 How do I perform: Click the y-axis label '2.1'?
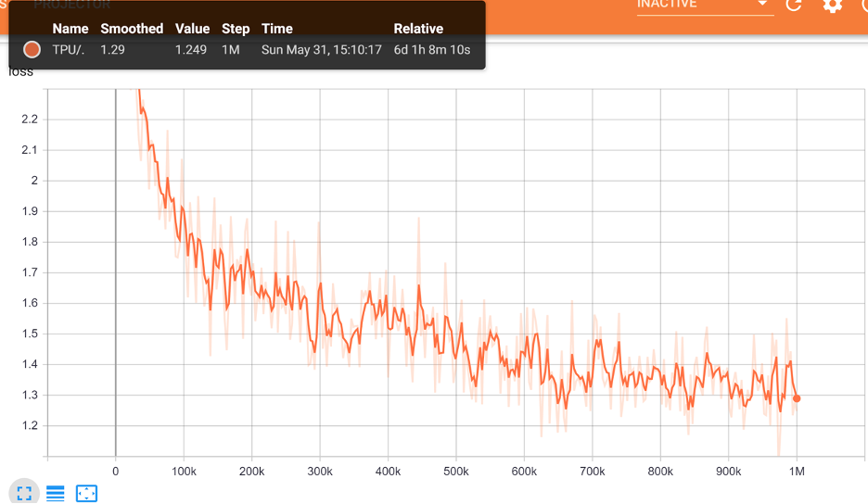click(x=30, y=150)
